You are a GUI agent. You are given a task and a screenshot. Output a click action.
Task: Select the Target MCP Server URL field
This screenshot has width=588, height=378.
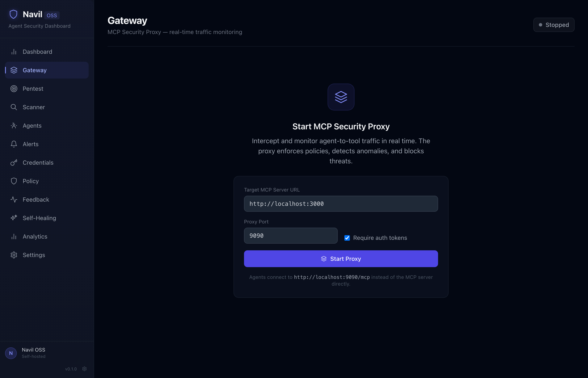click(x=341, y=204)
